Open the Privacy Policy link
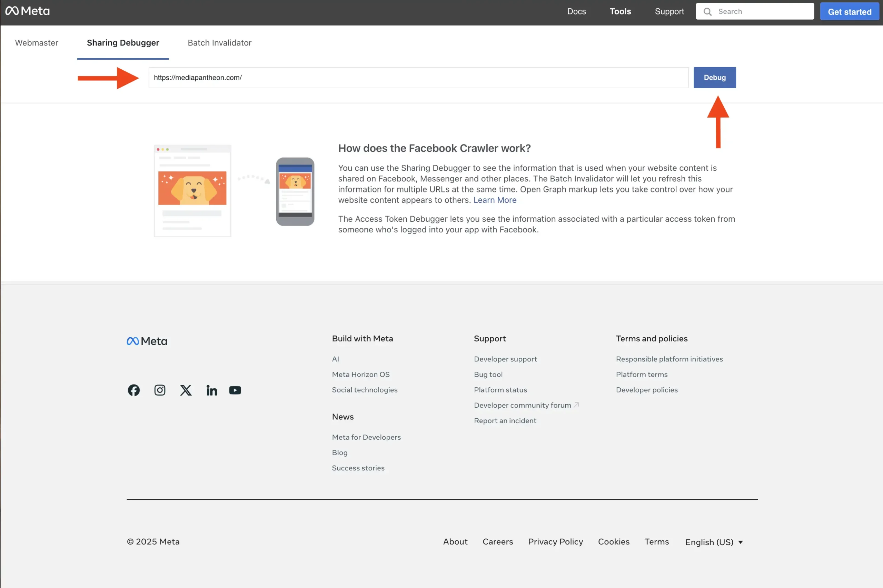883x588 pixels. (x=555, y=541)
